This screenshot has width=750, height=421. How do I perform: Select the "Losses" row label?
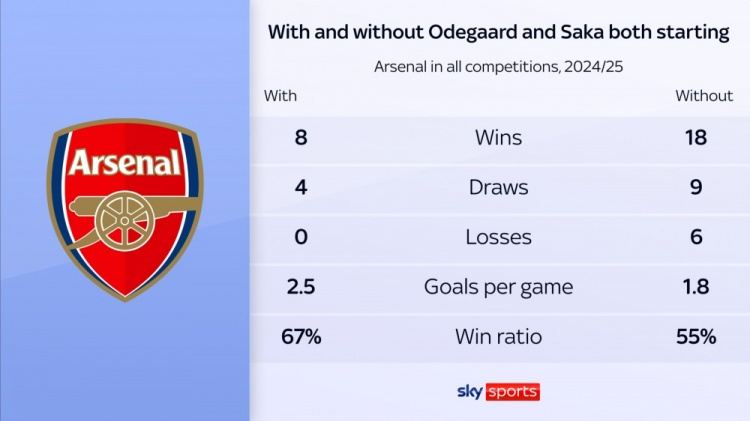point(498,237)
